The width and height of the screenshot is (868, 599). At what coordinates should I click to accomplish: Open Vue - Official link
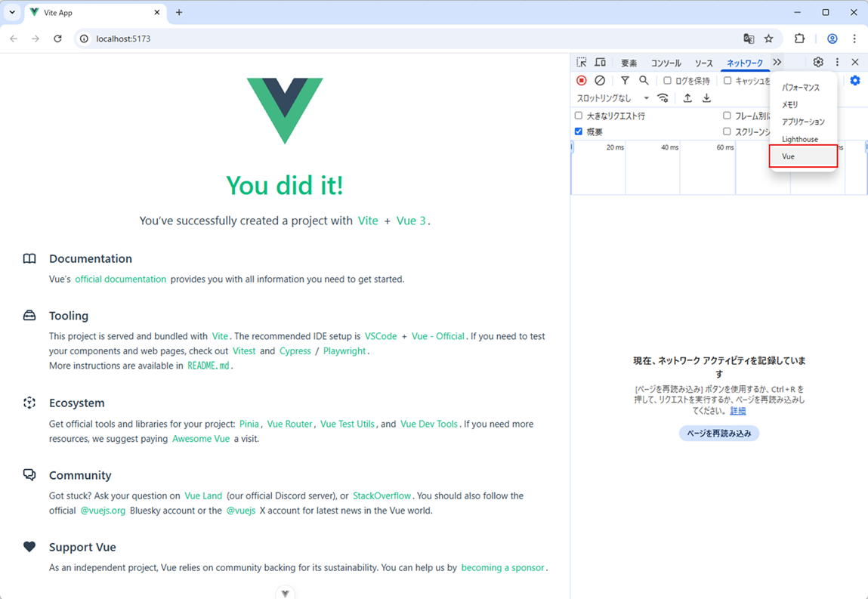(438, 336)
